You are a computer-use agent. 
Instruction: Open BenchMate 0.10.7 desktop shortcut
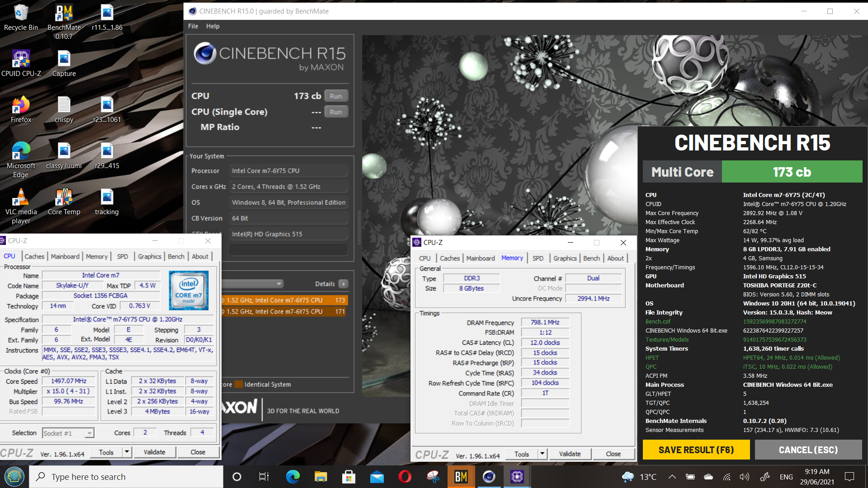coord(64,22)
